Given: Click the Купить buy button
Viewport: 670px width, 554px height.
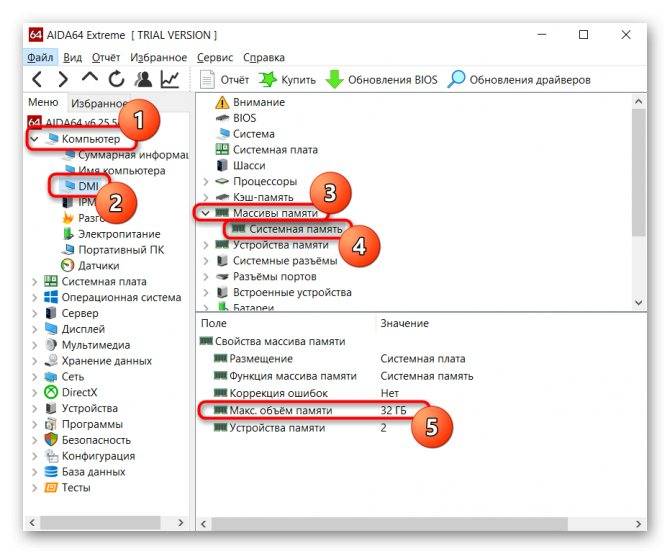Looking at the screenshot, I should point(287,80).
